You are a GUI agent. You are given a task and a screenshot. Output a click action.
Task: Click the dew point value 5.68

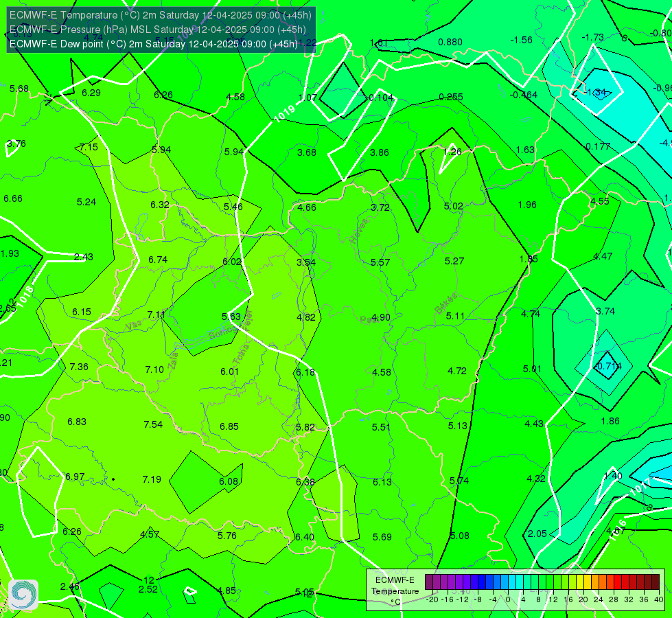click(19, 89)
